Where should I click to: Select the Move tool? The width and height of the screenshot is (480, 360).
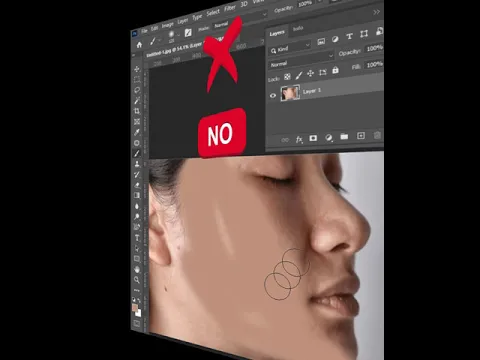coord(137,69)
